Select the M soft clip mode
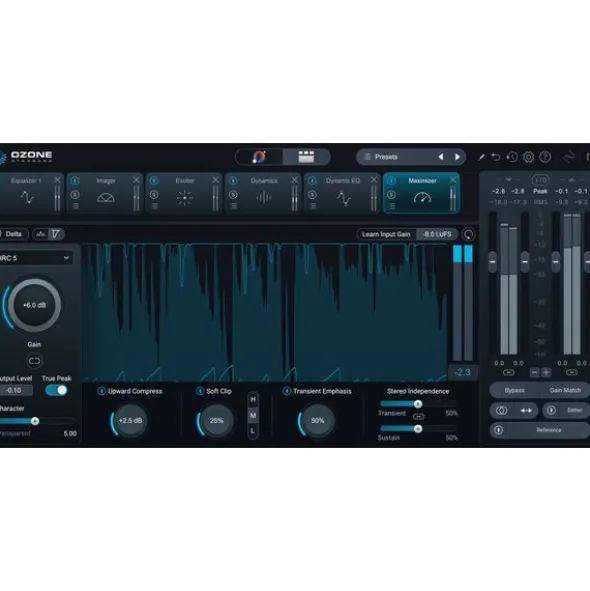The height and width of the screenshot is (591, 590). click(x=253, y=415)
